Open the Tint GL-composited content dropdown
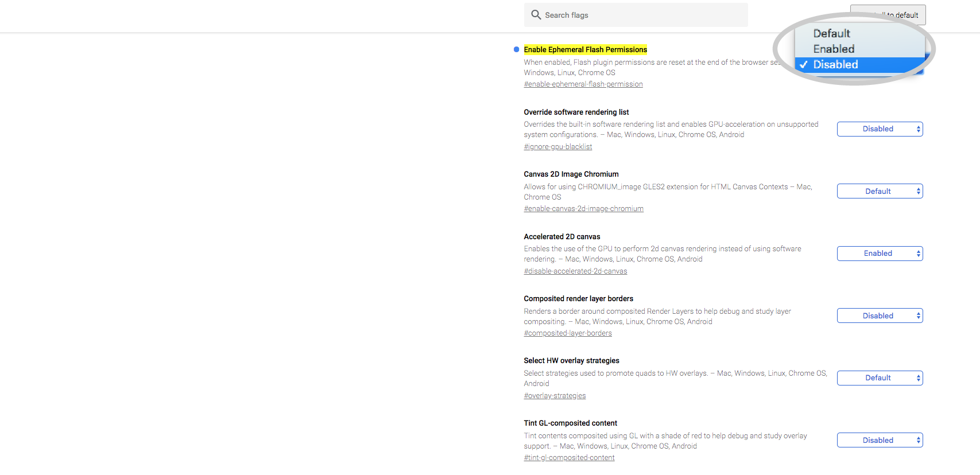 click(x=880, y=440)
